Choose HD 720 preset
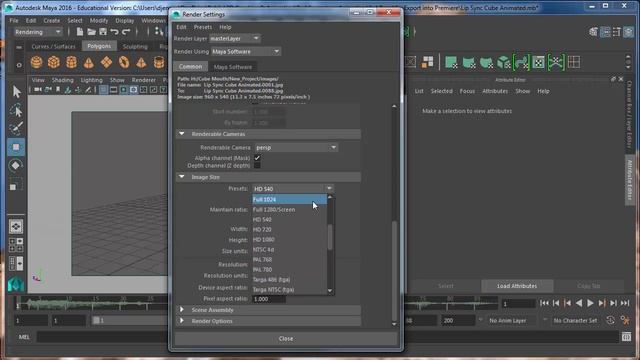640x360 pixels. [289, 229]
